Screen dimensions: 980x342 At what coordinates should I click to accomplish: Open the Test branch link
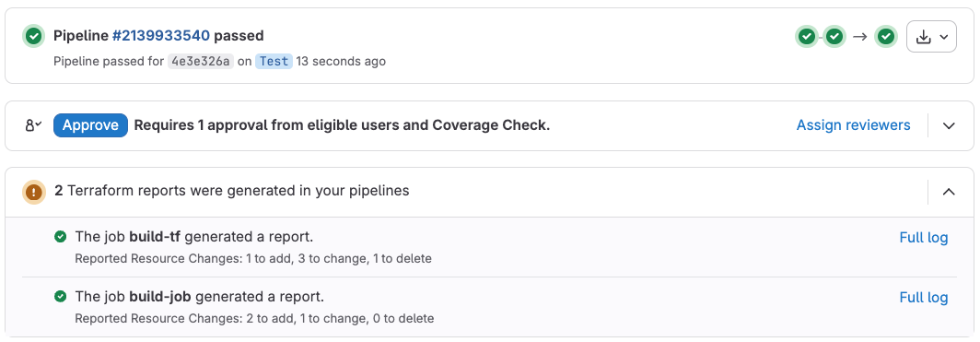click(x=274, y=61)
